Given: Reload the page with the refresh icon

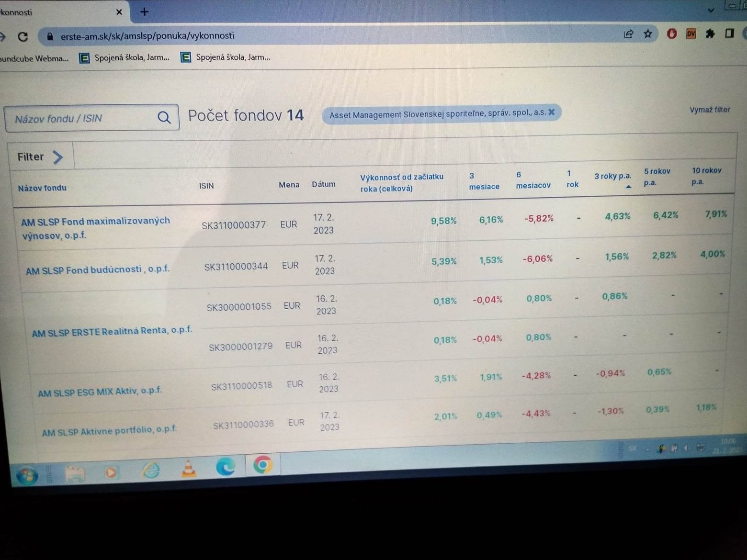Looking at the screenshot, I should pyautogui.click(x=23, y=36).
